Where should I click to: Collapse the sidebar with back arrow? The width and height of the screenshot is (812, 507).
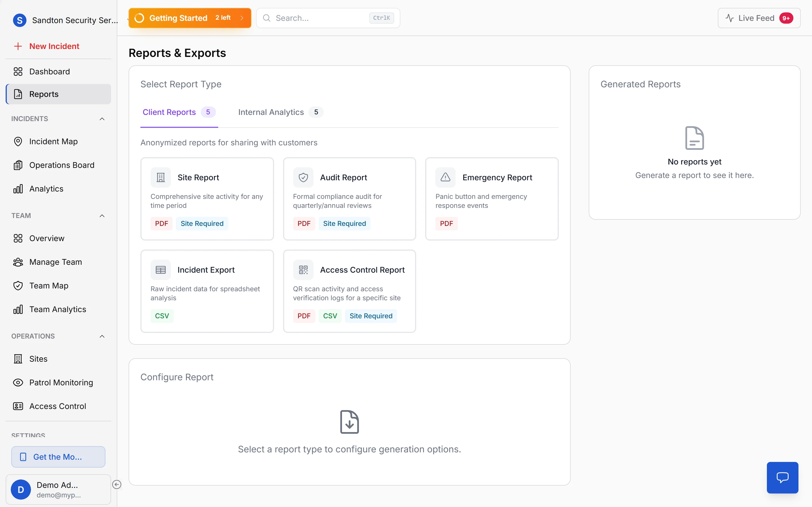117,484
